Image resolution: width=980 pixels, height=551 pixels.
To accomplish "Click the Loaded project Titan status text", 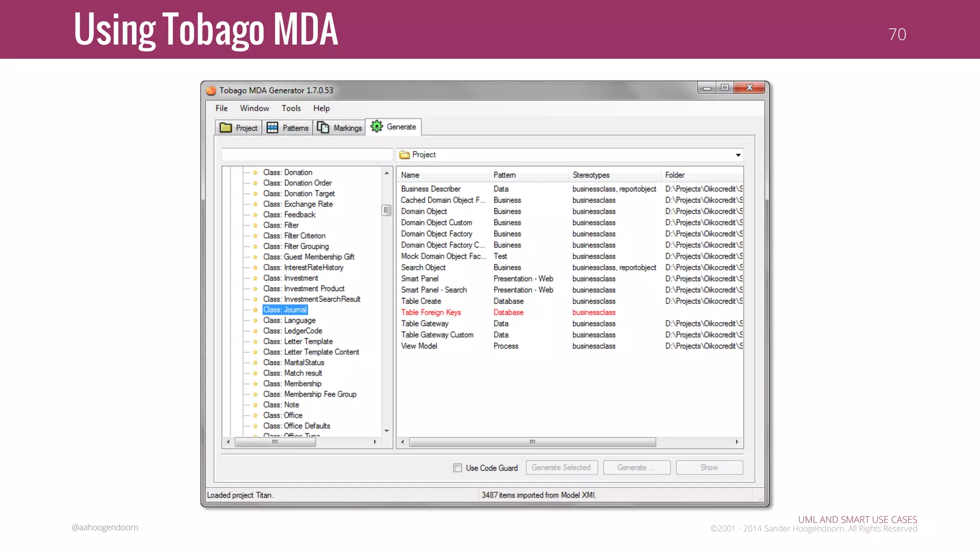I will (240, 496).
